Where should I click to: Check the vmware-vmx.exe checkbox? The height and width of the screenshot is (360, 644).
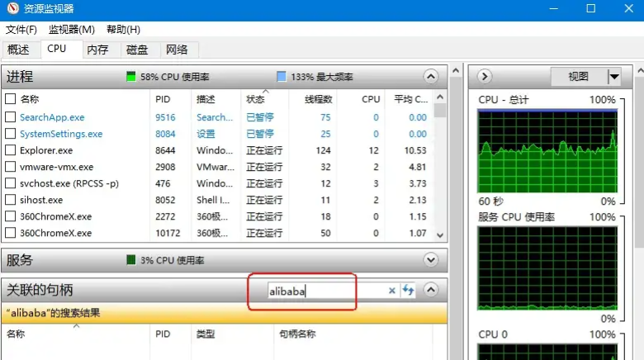coord(10,167)
